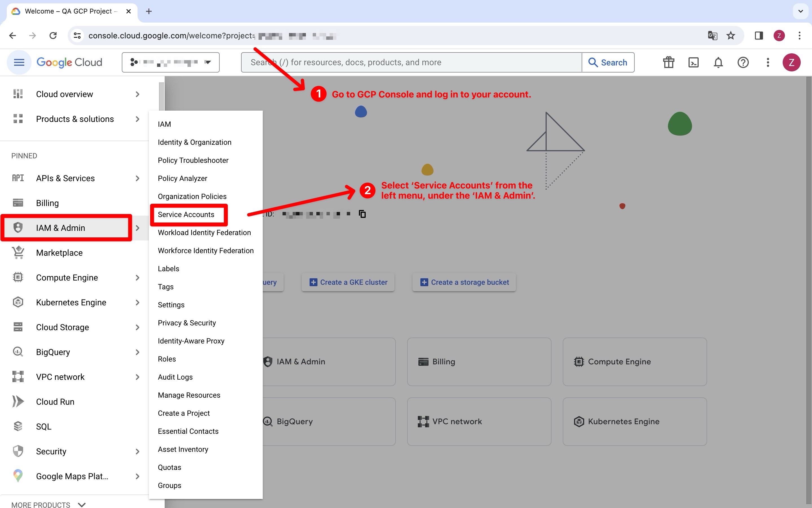
Task: Click the Billing card icon in sidebar
Action: (x=18, y=203)
